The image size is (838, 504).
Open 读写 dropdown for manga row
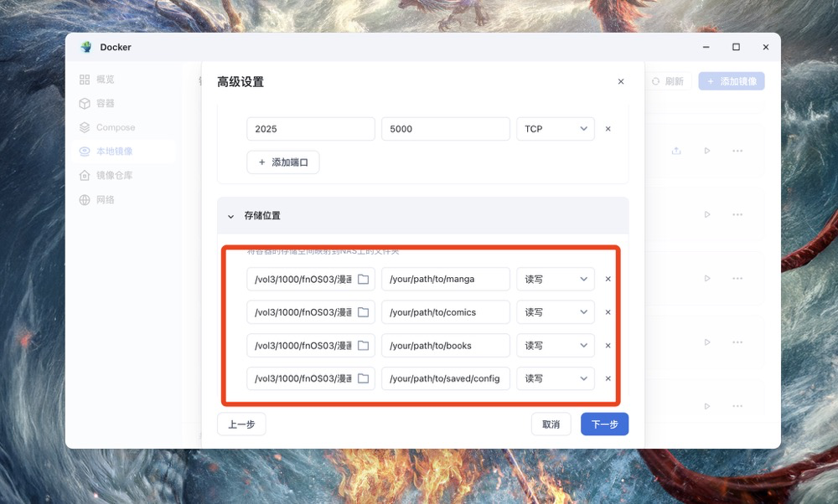pyautogui.click(x=556, y=280)
